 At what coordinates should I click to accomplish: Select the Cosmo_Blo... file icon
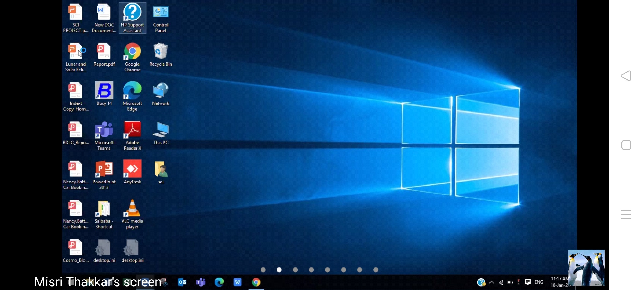[x=76, y=251]
